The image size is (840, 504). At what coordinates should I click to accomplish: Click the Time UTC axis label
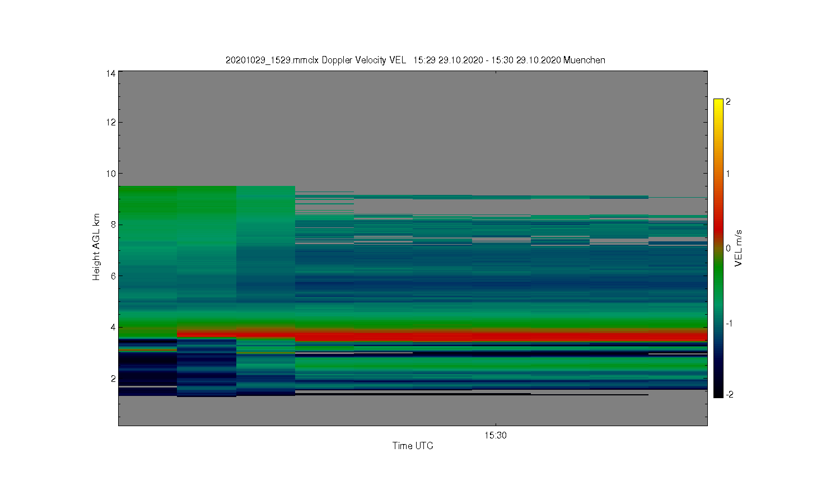coord(413,446)
